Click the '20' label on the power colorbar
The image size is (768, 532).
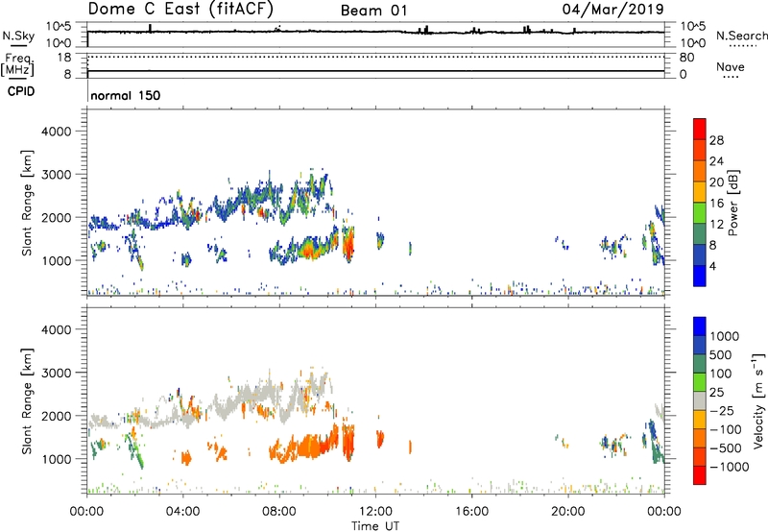tap(716, 182)
